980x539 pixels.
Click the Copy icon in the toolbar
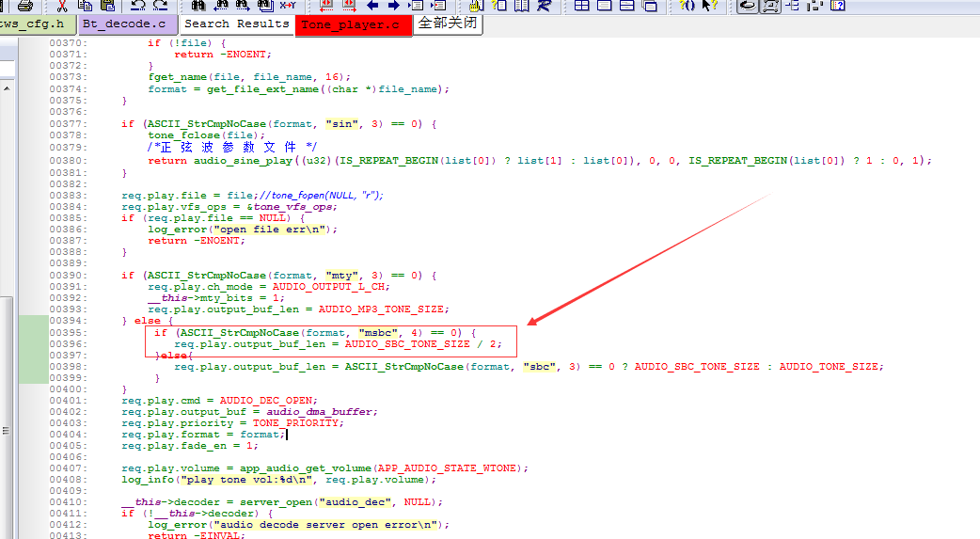tap(85, 6)
